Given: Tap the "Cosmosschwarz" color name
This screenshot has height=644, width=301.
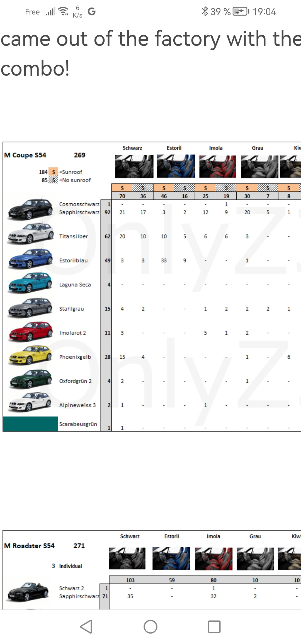Looking at the screenshot, I should 79,204.
